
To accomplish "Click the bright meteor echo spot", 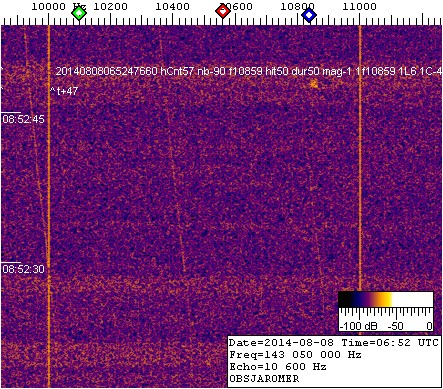I will point(314,84).
